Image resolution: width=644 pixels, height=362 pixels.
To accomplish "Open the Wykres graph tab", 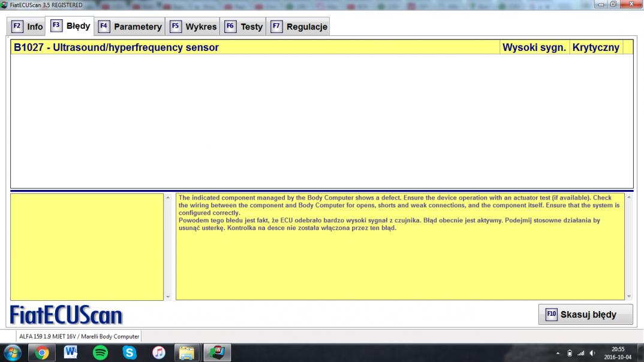I will [x=192, y=27].
